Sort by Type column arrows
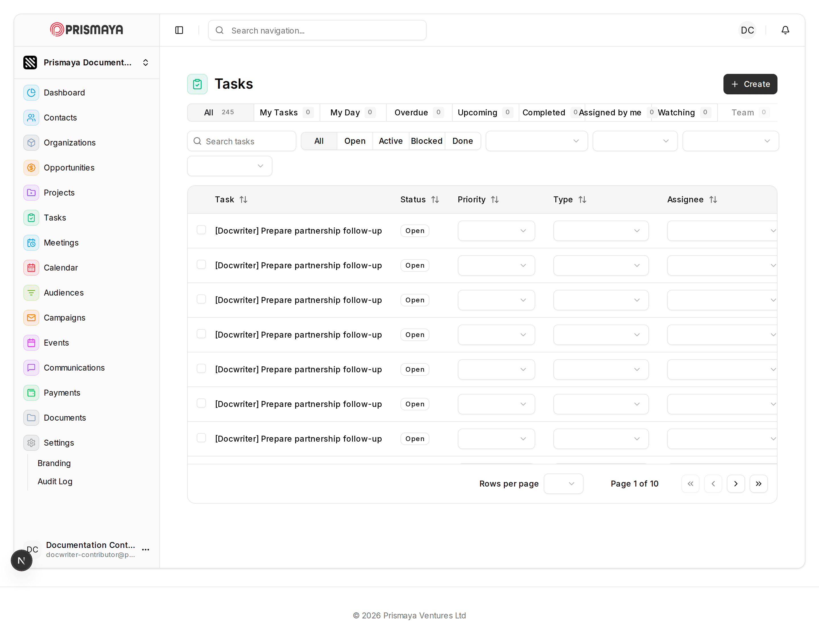The image size is (819, 644). pos(582,200)
